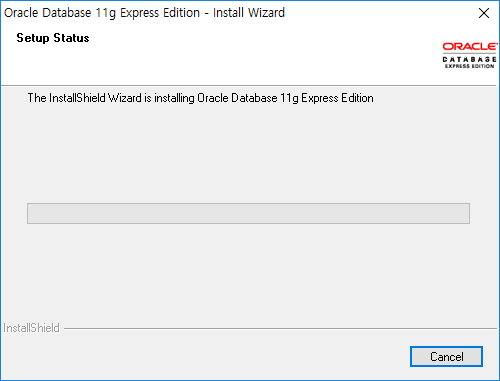Click 'Install Wizard' in the title bar
This screenshot has height=381, width=500.
249,13
